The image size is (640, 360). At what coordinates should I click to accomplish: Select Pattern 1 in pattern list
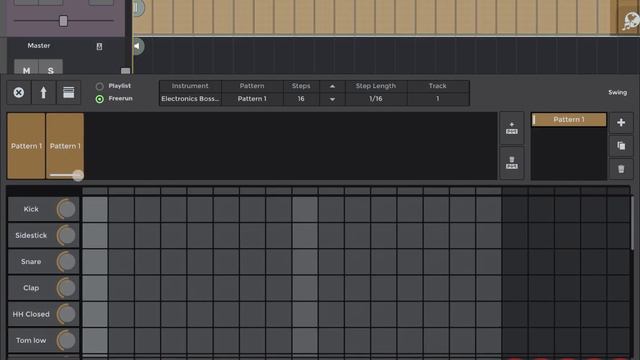[x=569, y=120]
